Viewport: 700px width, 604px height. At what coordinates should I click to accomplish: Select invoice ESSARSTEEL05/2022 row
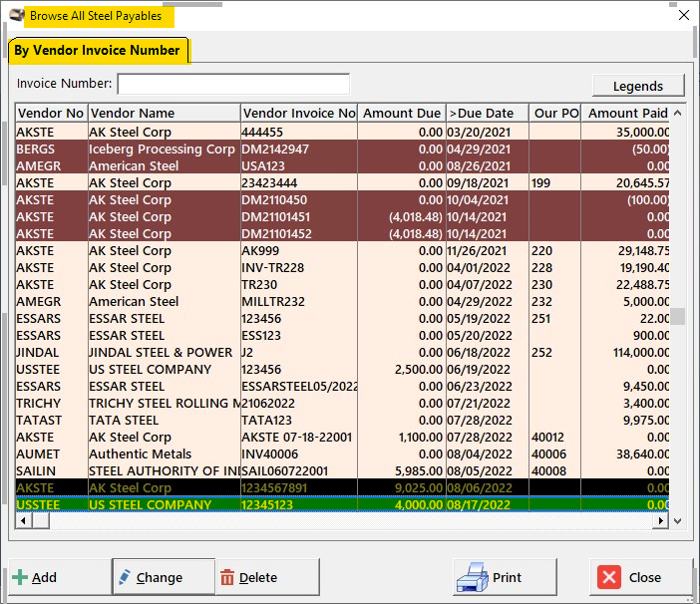tap(342, 387)
